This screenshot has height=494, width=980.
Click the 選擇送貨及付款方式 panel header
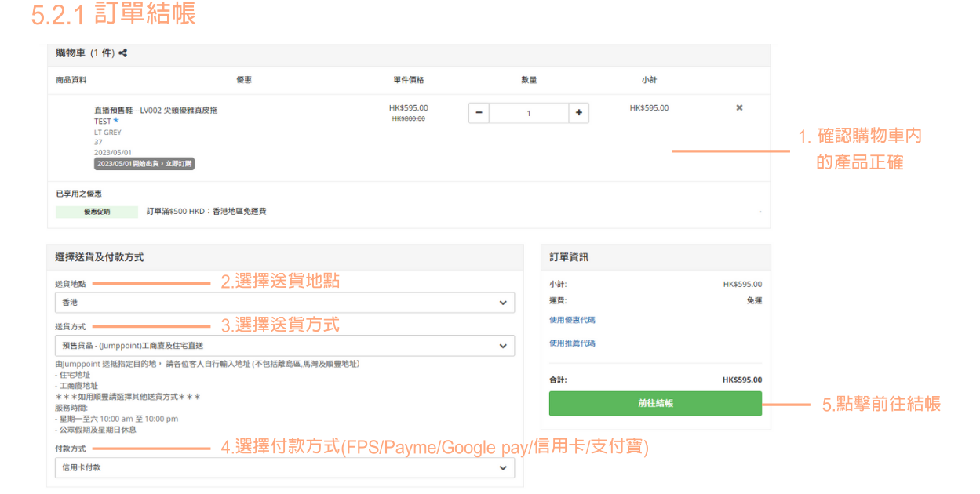point(100,257)
